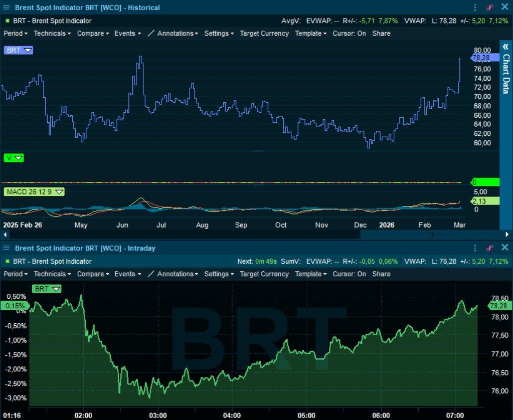Click three-dot options icon in Historical panel
Image resolution: width=513 pixels, height=420 pixels.
(x=475, y=8)
